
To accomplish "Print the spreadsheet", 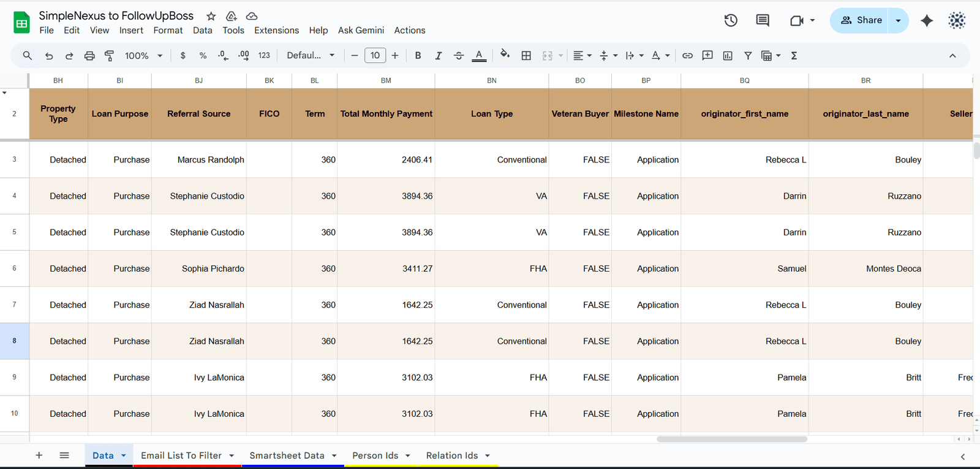I will (x=89, y=56).
